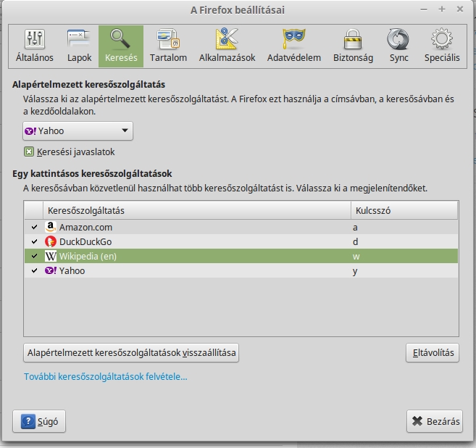Viewport: 476px width, 448px height.
Task: Click the Yahoo icon in the list
Action: click(51, 270)
